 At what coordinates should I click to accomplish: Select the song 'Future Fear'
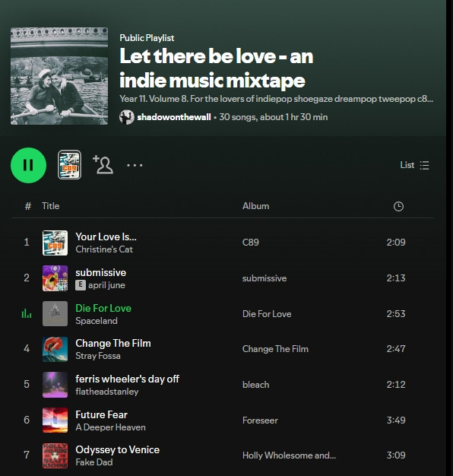click(x=101, y=414)
